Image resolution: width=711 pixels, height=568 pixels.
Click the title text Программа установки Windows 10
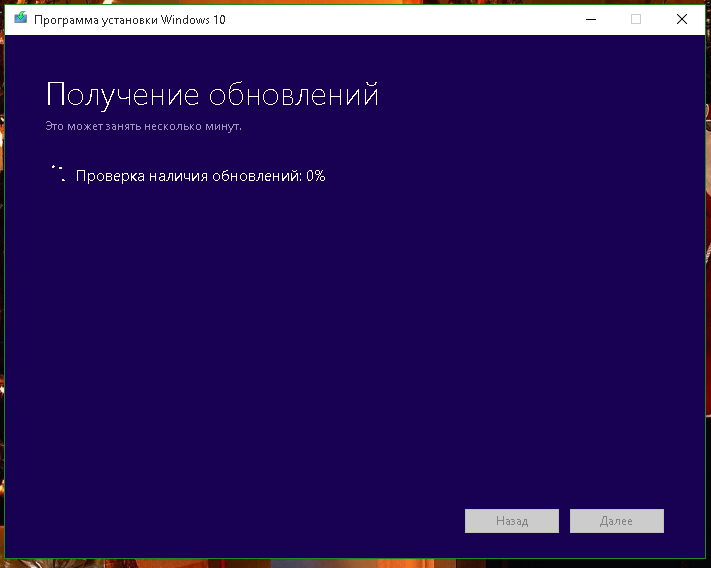(x=129, y=19)
